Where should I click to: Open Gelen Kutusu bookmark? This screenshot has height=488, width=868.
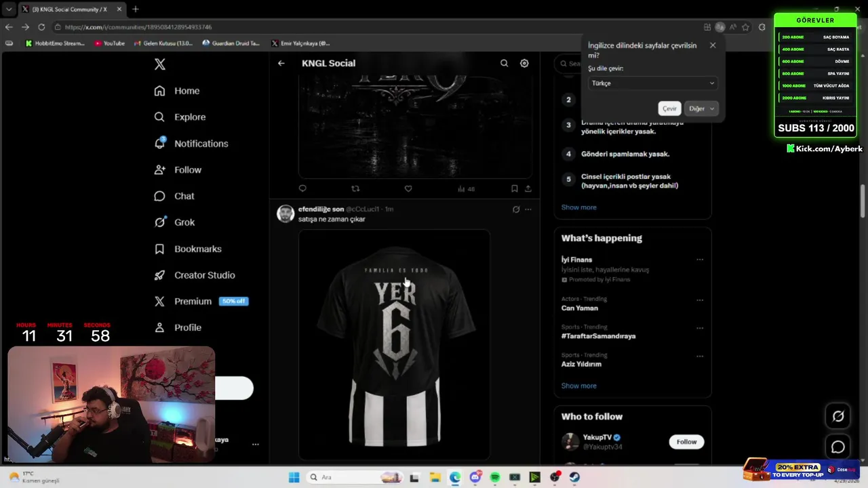pyautogui.click(x=163, y=43)
